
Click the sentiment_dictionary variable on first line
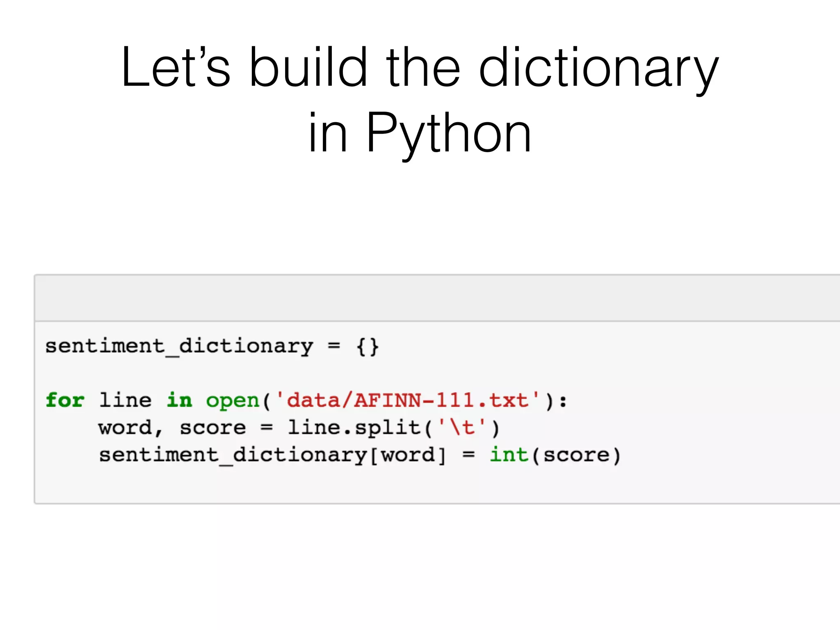point(179,346)
